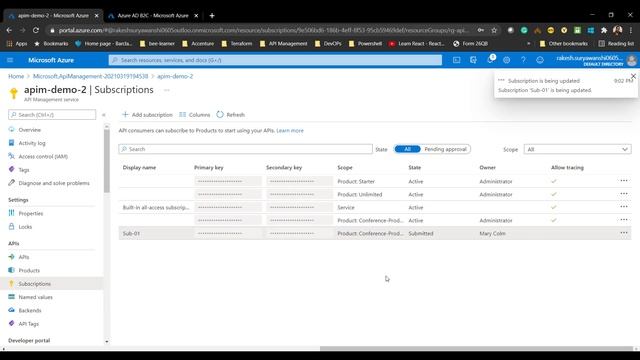The height and width of the screenshot is (360, 640).
Task: Sort by the Display name column header
Action: (139, 167)
